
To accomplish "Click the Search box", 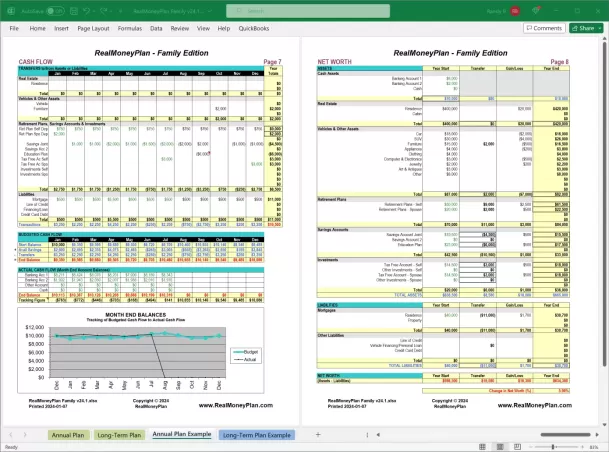I will click(x=308, y=11).
